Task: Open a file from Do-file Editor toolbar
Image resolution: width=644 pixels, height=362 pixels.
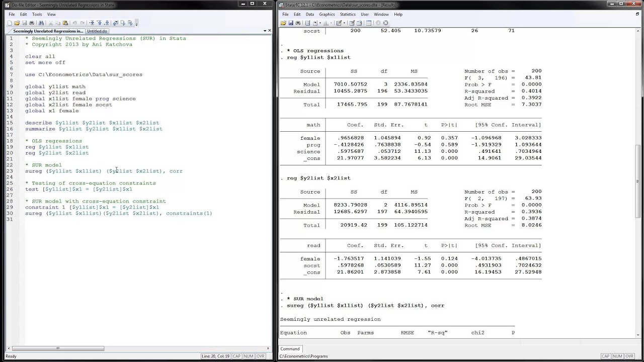Action: coord(17,23)
